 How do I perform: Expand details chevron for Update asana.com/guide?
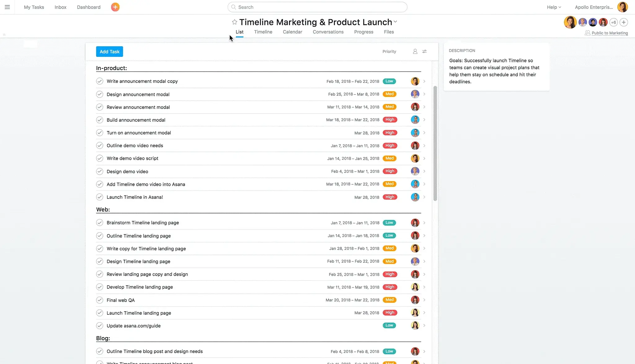coord(424,325)
